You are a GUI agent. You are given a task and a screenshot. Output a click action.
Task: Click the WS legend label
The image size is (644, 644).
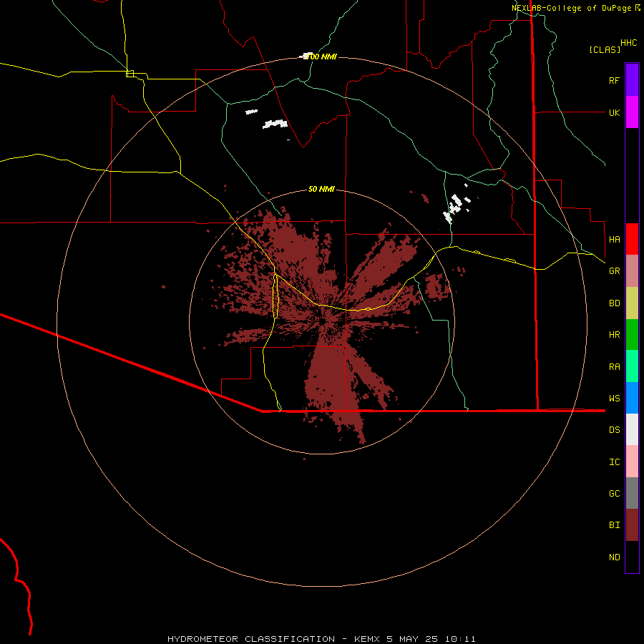614,399
